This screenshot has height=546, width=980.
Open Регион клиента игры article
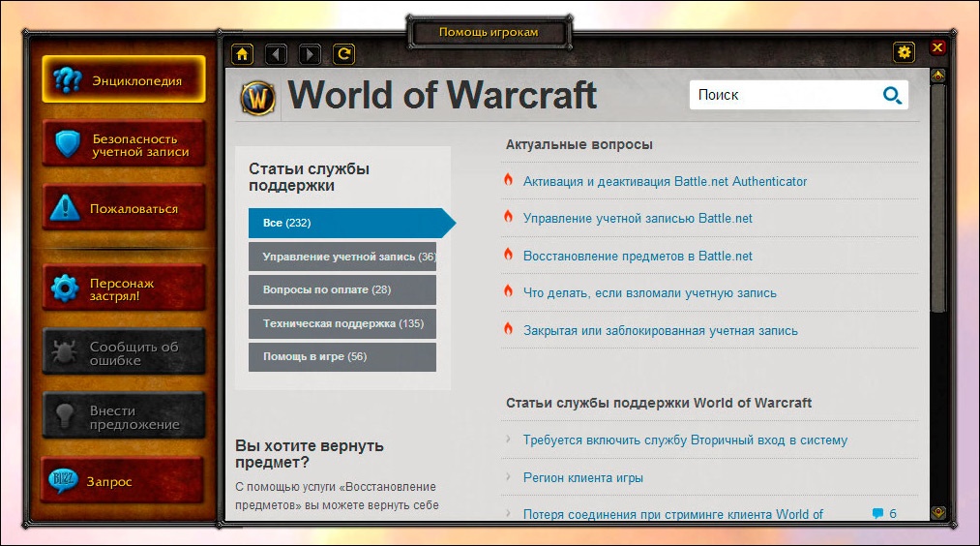pyautogui.click(x=583, y=477)
